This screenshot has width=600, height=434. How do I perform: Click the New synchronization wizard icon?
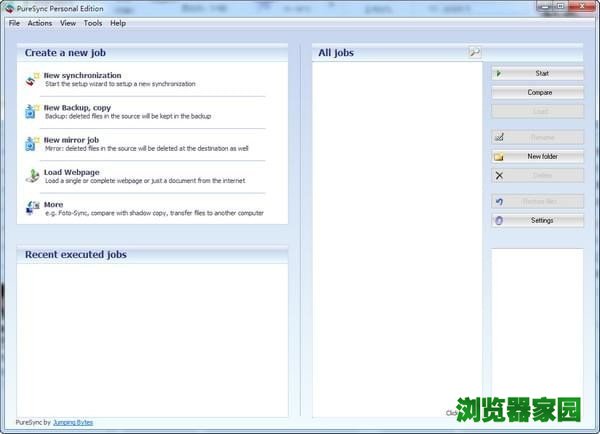point(32,79)
